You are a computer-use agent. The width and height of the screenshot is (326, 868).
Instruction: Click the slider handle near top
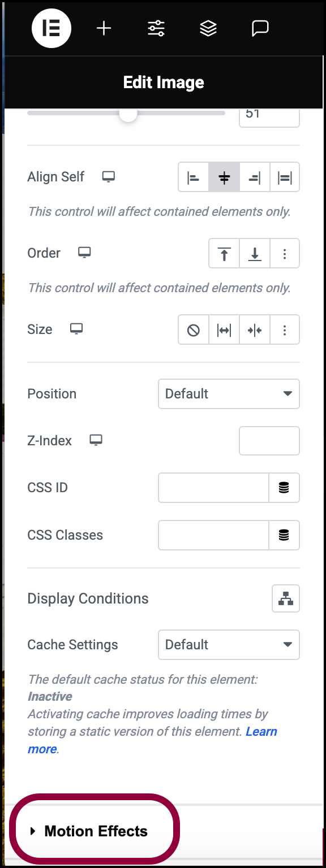(128, 114)
